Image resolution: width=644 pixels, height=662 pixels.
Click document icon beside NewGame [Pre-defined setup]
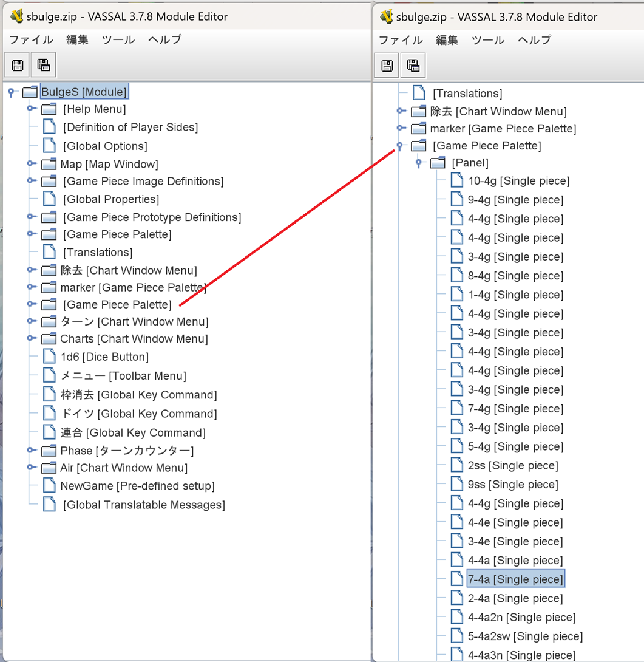(x=49, y=485)
